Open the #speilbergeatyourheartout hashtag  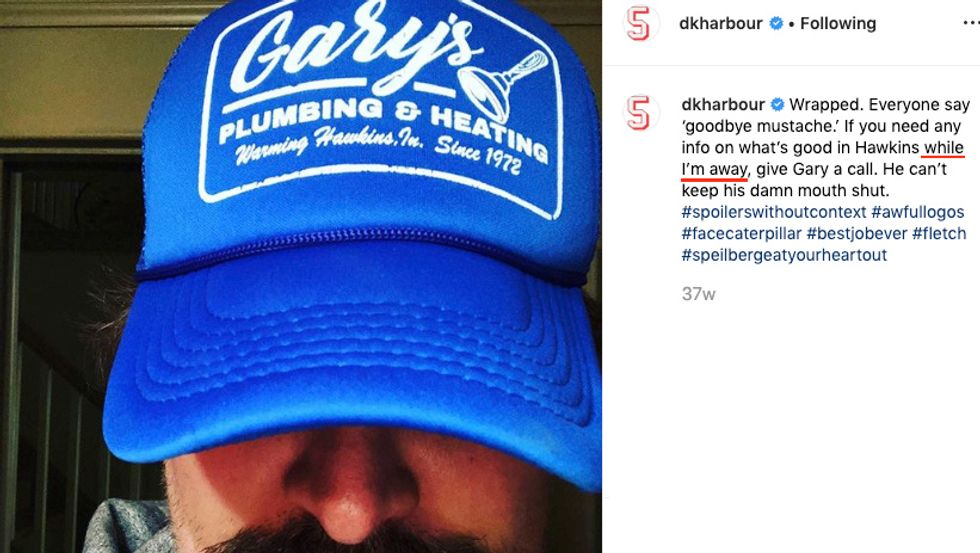tap(784, 255)
